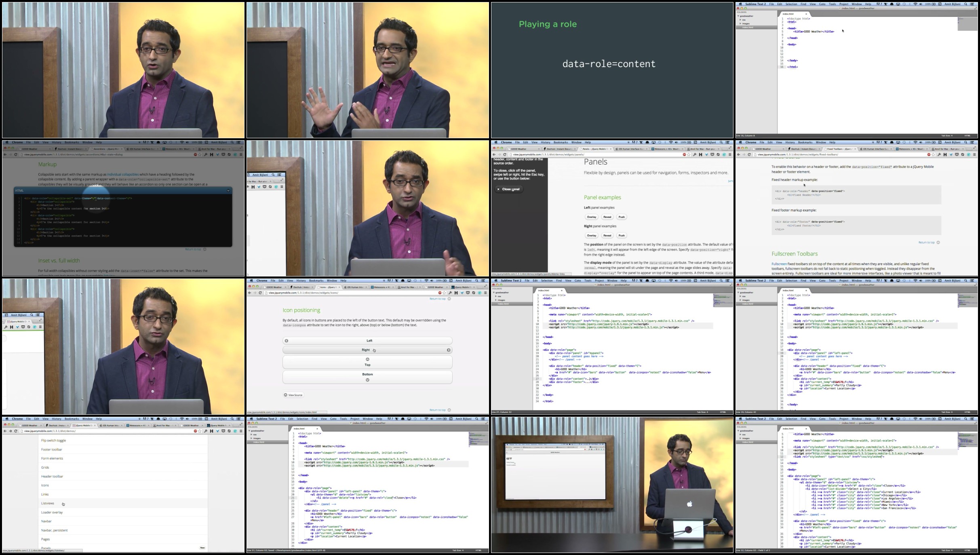Open Listviews in the demos list

point(123,503)
